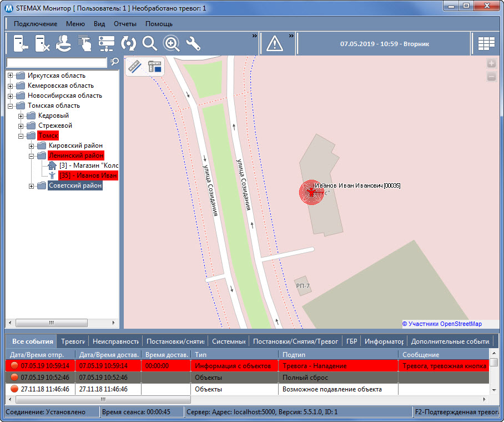Expand Кировский район tree node
This screenshot has width=504, height=422.
click(31, 146)
